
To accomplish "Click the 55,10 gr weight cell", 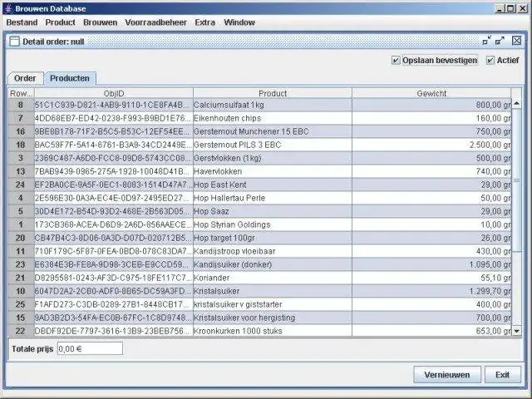I will click(431, 278).
